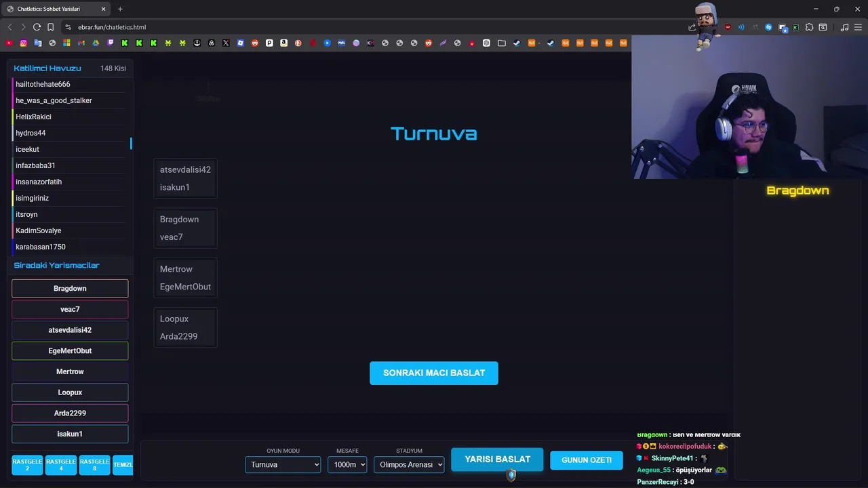868x488 pixels.
Task: Select isakun1 in the queued racers list
Action: (x=70, y=434)
